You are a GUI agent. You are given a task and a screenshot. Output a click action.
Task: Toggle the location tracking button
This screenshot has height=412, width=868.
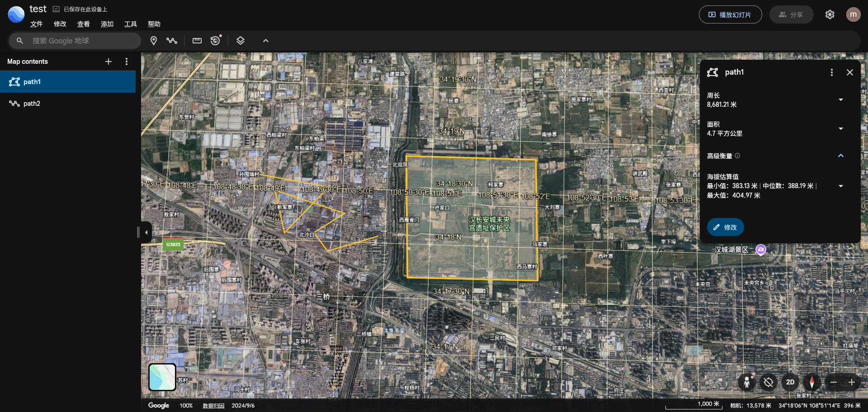768,383
